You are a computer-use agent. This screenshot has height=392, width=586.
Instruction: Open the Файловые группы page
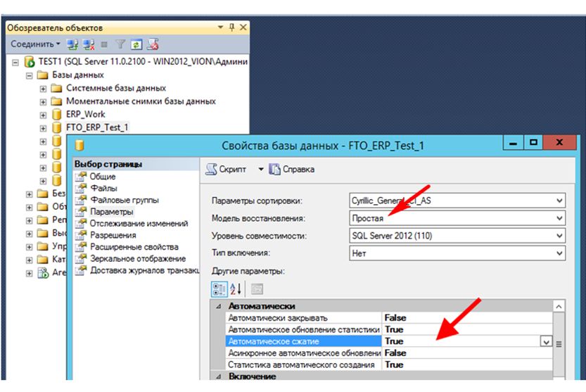click(125, 200)
